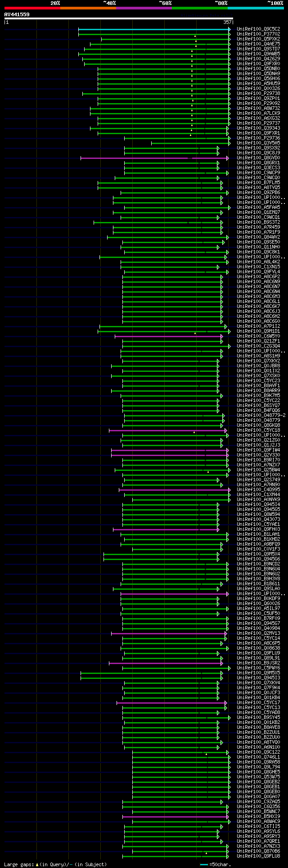
Task: Open hit UniRef100_Q4AE75
Action: click(x=258, y=44)
